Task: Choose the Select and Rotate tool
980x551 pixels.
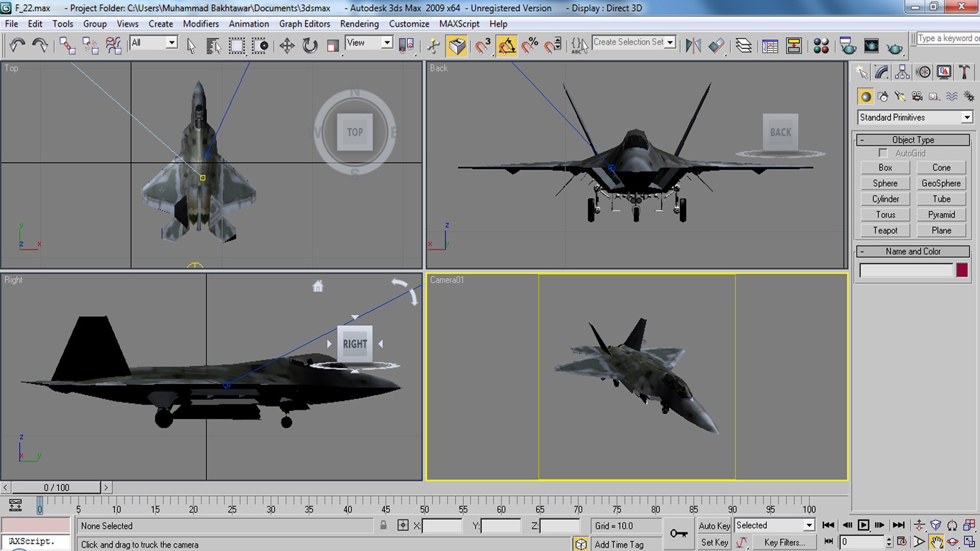Action: pyautogui.click(x=310, y=46)
